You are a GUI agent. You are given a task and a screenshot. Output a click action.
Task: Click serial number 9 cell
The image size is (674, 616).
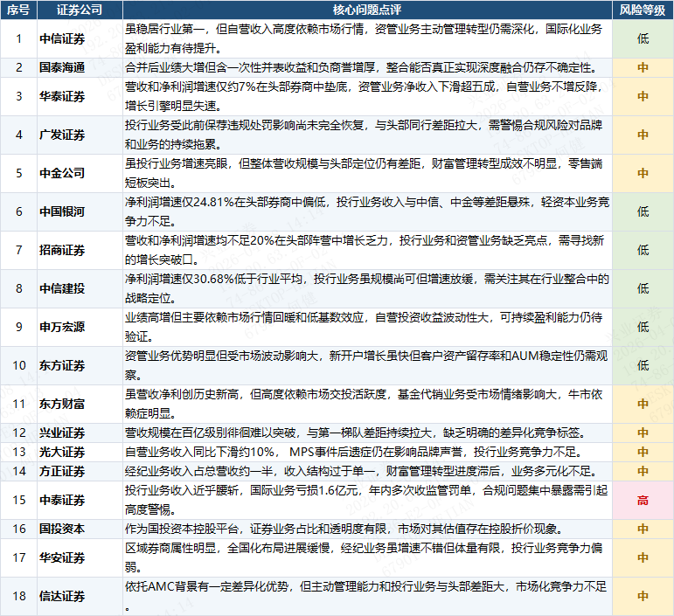point(18,327)
